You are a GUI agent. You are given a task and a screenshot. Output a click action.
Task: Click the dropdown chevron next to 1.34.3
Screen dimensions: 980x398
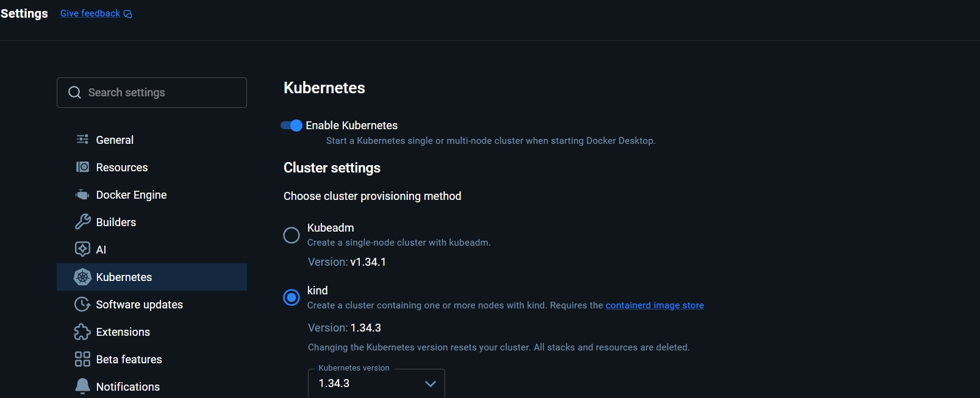point(430,383)
